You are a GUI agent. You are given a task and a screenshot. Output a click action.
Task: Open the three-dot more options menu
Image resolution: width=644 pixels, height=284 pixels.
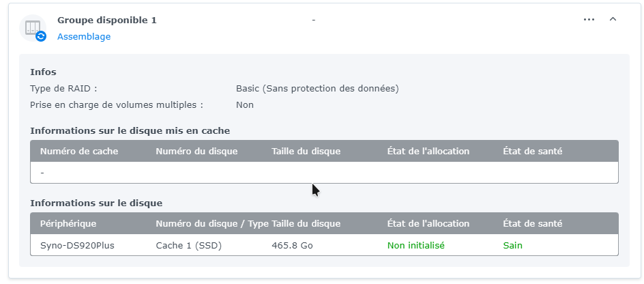point(589,20)
